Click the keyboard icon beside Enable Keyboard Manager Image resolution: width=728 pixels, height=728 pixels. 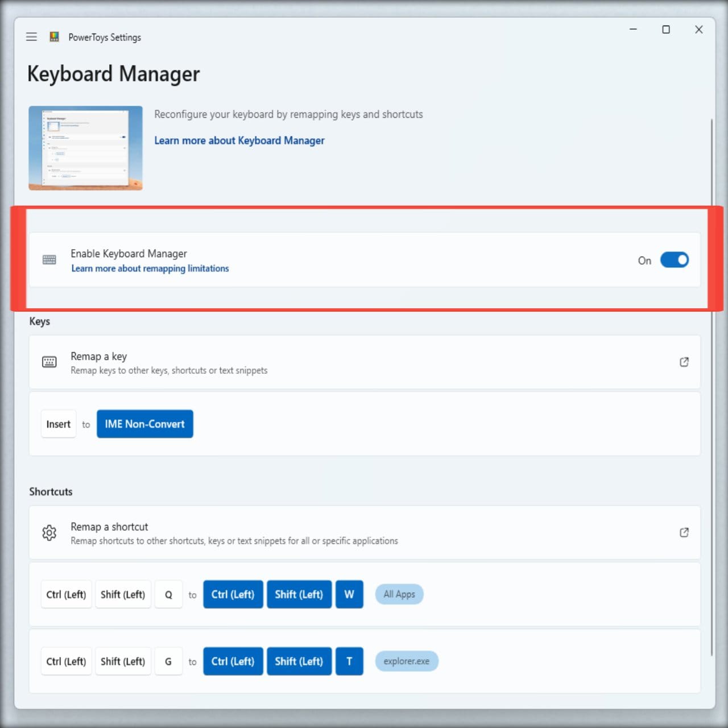tap(49, 260)
